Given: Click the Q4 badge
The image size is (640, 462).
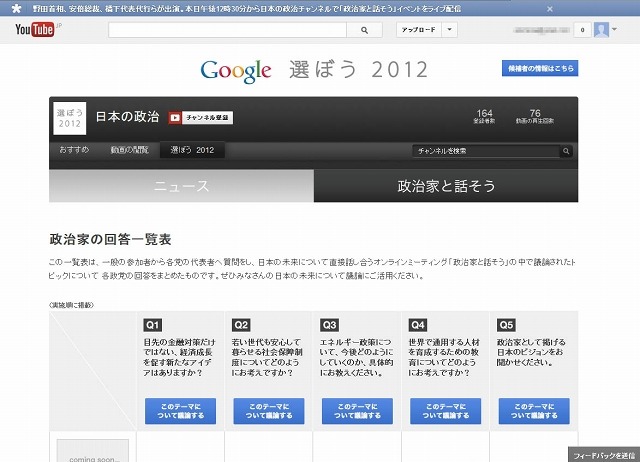Looking at the screenshot, I should (418, 325).
